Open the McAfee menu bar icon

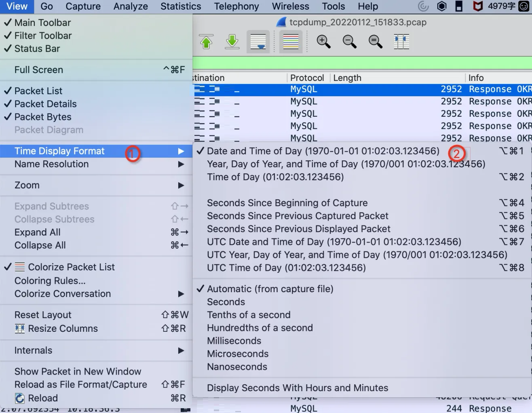point(478,6)
